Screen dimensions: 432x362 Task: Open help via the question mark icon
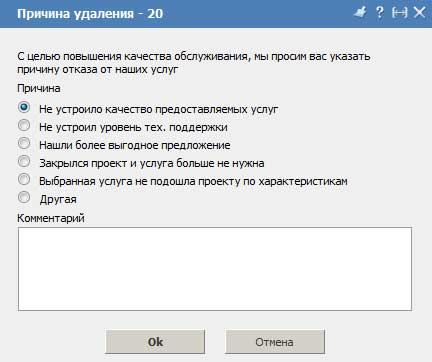click(379, 13)
